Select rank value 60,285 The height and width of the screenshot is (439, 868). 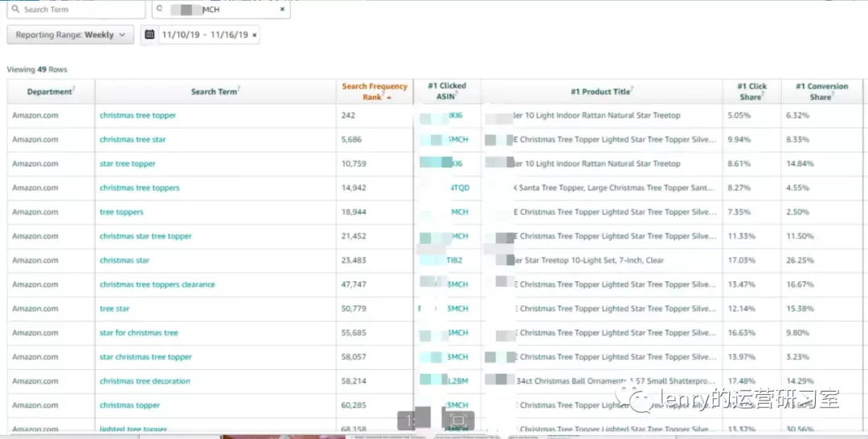354,405
